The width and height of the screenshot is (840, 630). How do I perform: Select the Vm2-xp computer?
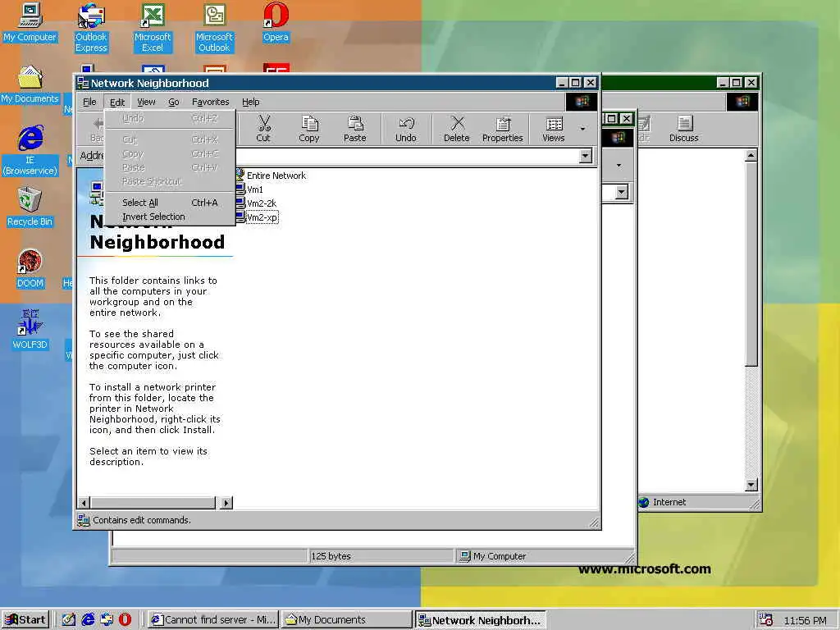tap(257, 217)
